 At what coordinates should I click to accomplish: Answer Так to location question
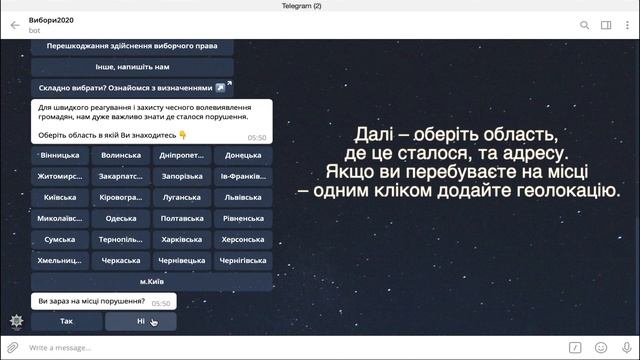point(67,322)
